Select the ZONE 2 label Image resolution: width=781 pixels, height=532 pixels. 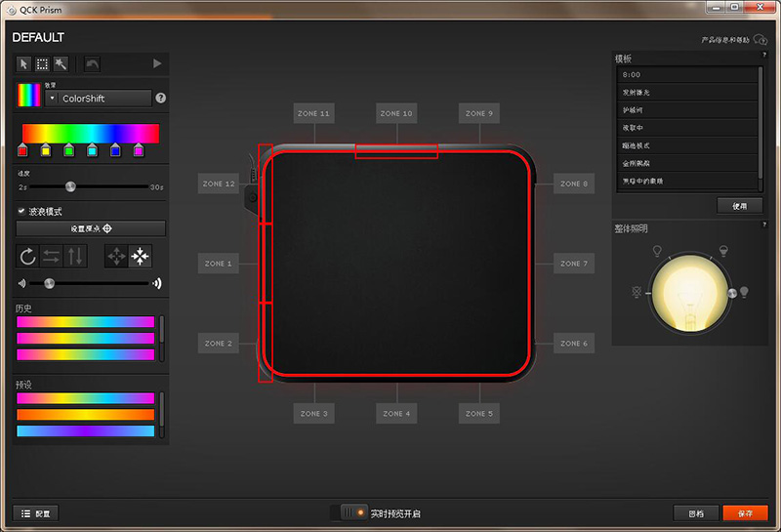(x=218, y=344)
